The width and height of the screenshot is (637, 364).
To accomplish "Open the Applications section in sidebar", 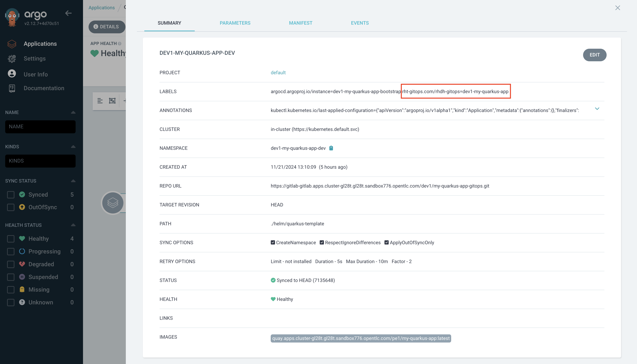I will (40, 44).
